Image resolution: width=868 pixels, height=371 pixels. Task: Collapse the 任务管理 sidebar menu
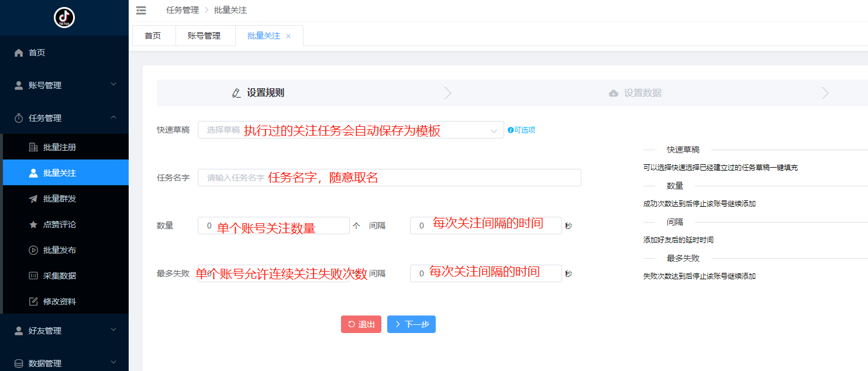64,118
